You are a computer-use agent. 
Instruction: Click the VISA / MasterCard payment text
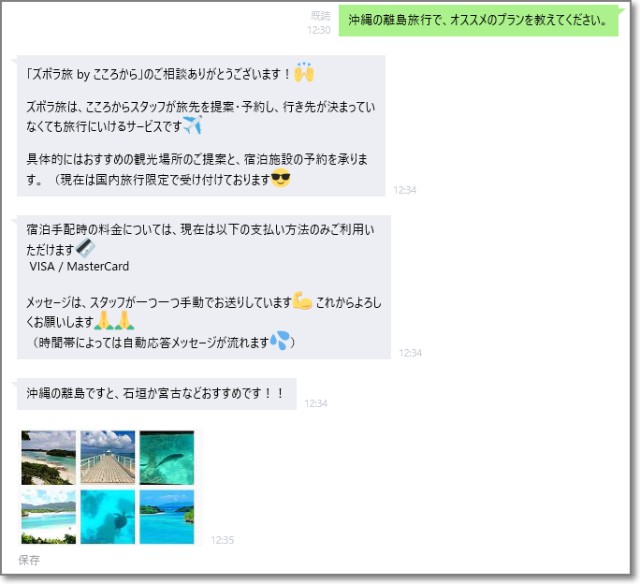tap(79, 266)
